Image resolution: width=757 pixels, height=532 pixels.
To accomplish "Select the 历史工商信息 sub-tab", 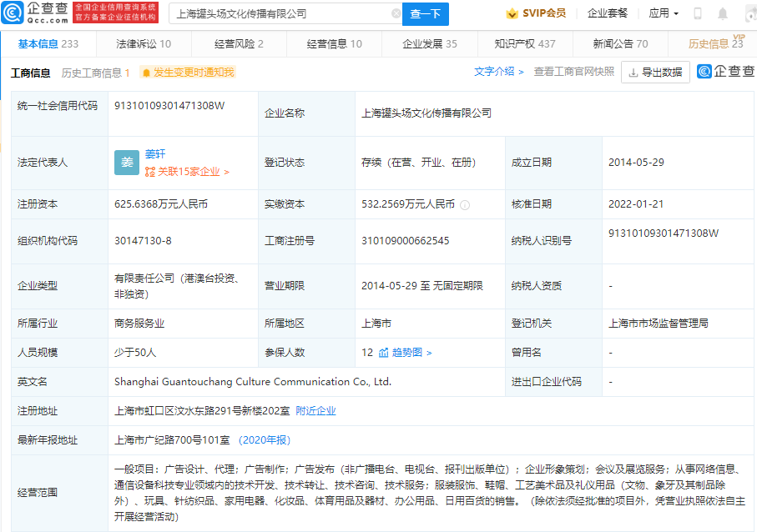I will (95, 73).
